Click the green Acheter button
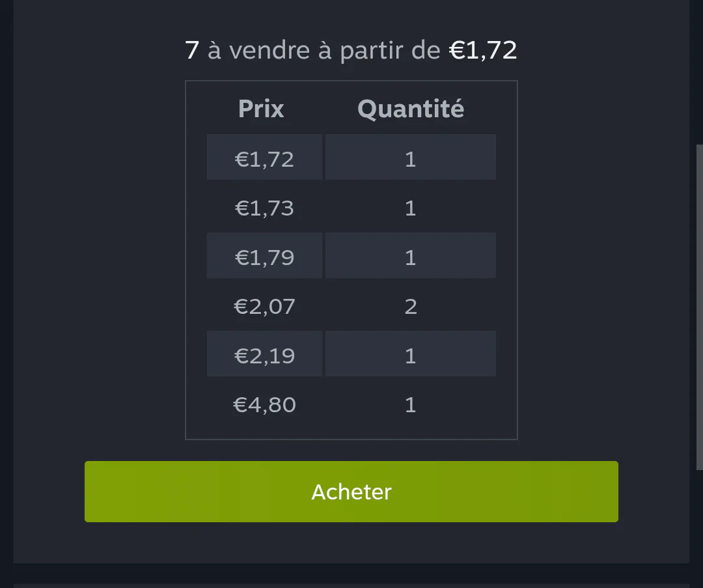The width and height of the screenshot is (703, 588). click(x=351, y=492)
